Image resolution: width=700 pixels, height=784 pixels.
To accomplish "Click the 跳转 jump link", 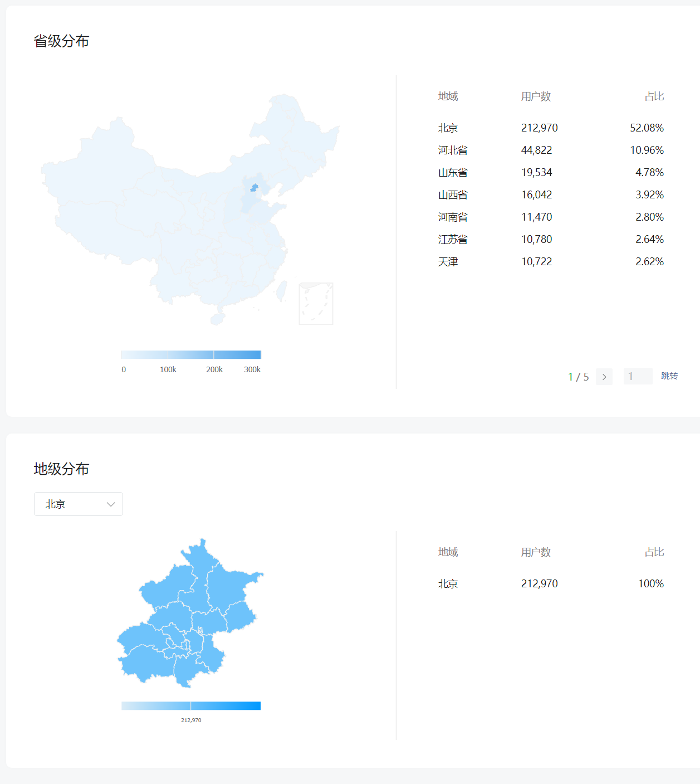I will pos(669,376).
